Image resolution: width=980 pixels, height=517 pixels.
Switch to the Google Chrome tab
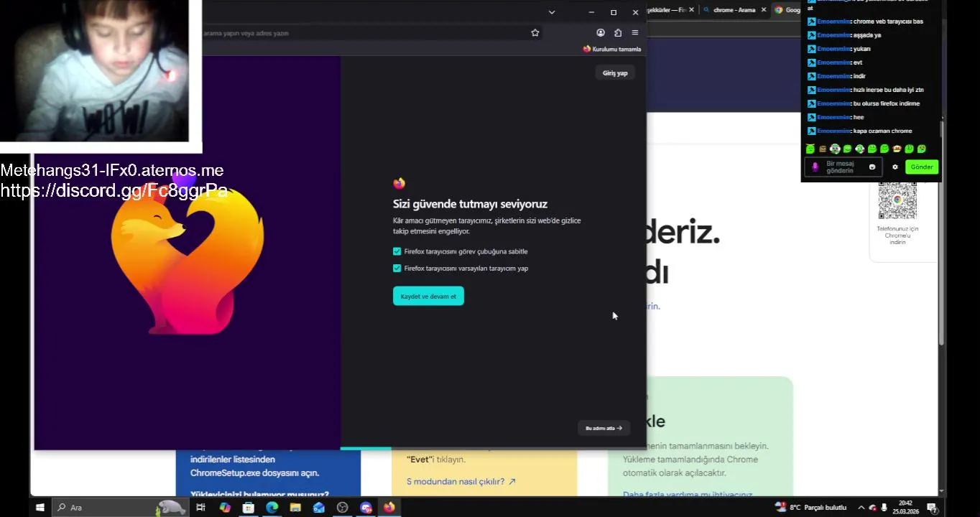point(786,10)
